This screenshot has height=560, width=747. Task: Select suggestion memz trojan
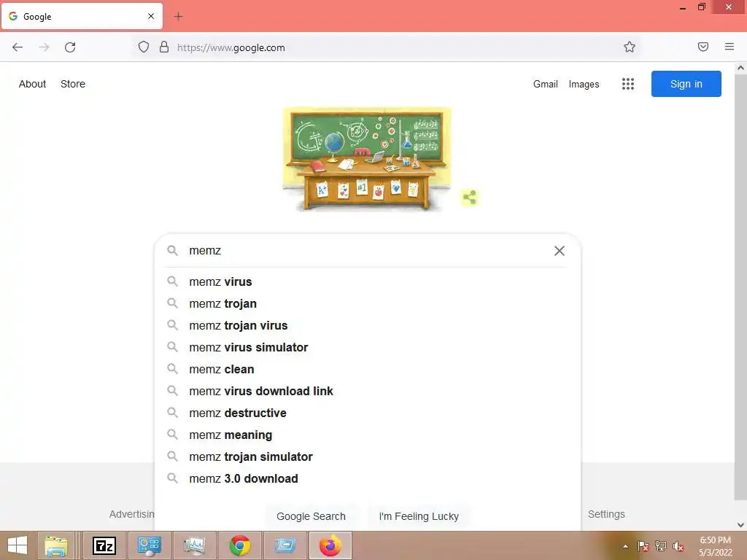pyautogui.click(x=368, y=303)
